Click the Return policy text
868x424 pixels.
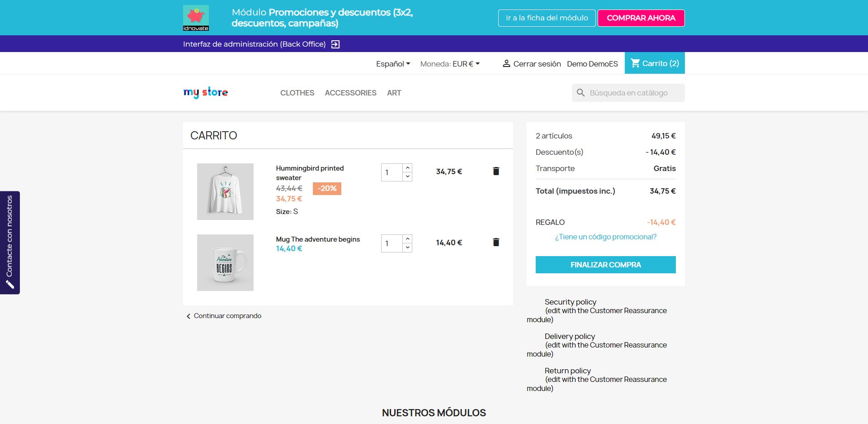pyautogui.click(x=568, y=371)
